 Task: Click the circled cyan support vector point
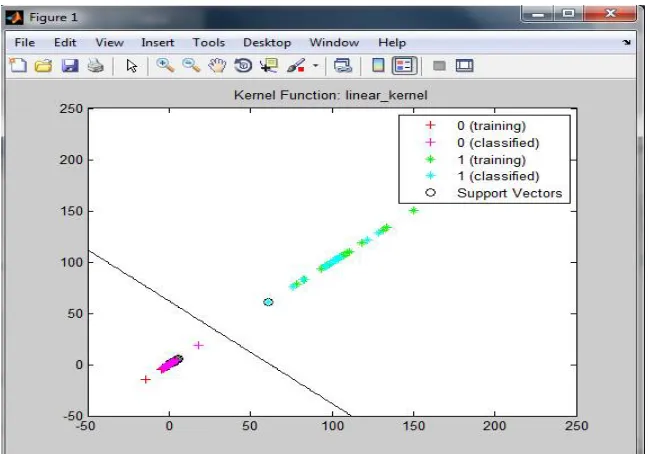tap(268, 302)
